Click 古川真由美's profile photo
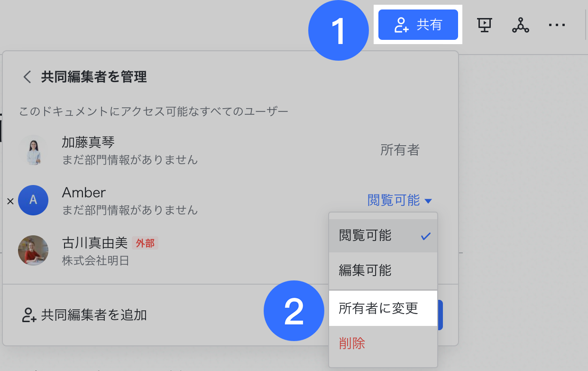This screenshot has width=588, height=371. [x=33, y=250]
